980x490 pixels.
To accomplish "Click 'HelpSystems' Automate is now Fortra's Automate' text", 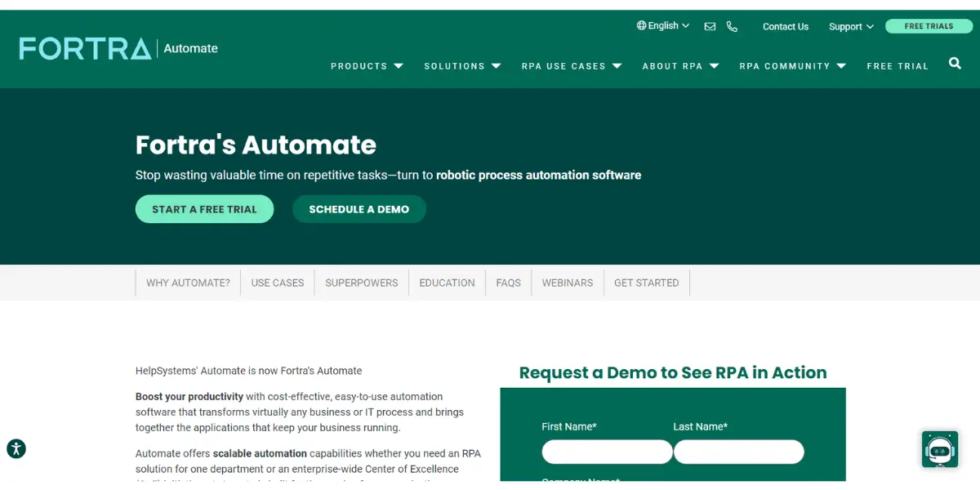I will pyautogui.click(x=248, y=371).
